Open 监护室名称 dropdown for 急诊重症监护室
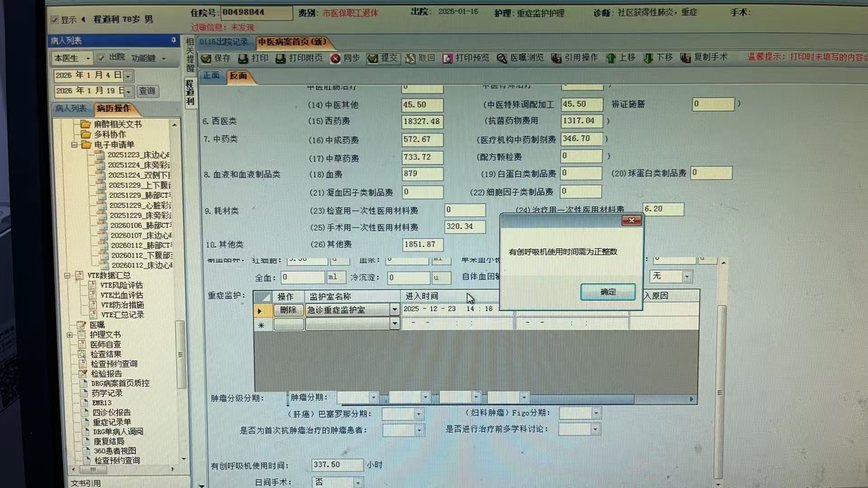Screen dimensions: 868x488 pyautogui.click(x=394, y=310)
